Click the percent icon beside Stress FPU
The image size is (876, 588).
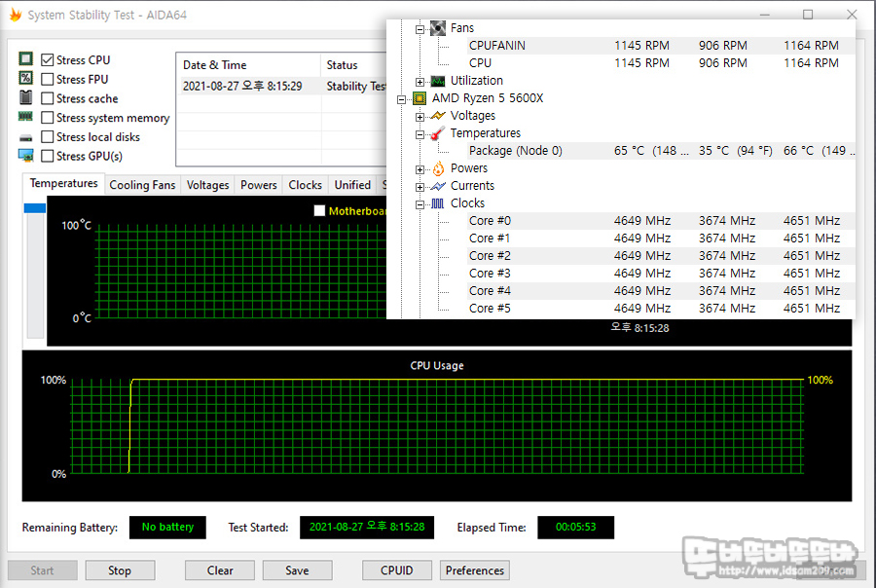point(25,78)
